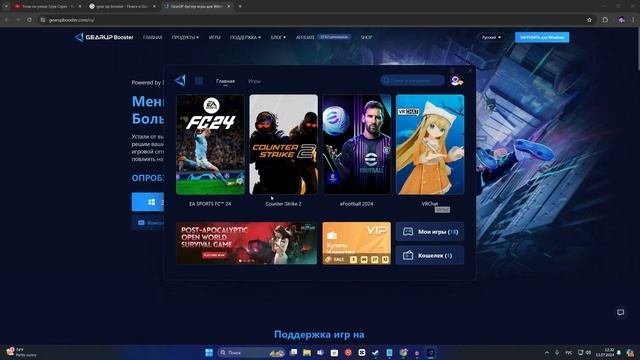The image size is (640, 360).
Task: Select the eFootball 2024 game cover
Action: coord(356,144)
